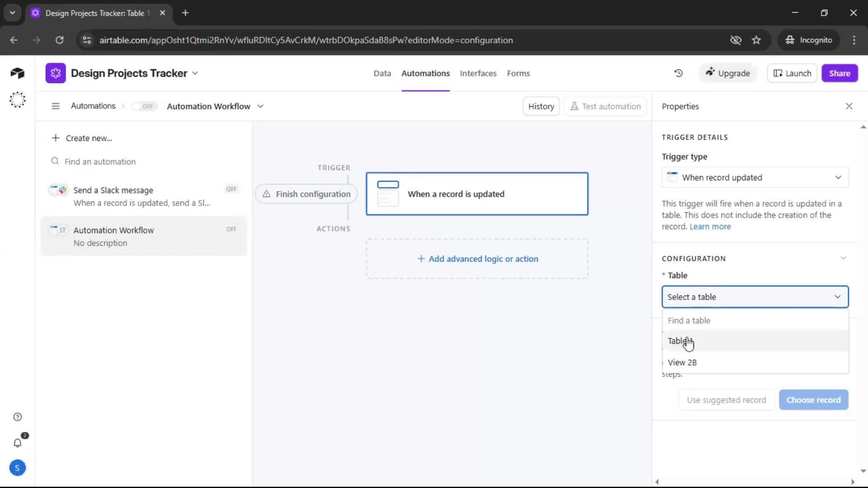Close the Design Projects Tracker tab
Viewport: 868px width, 488px height.
(162, 13)
